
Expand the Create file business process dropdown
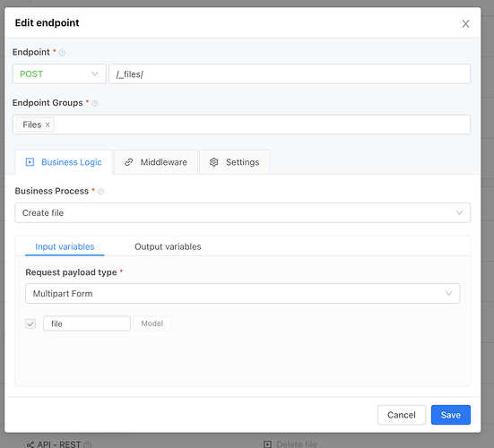tap(243, 213)
